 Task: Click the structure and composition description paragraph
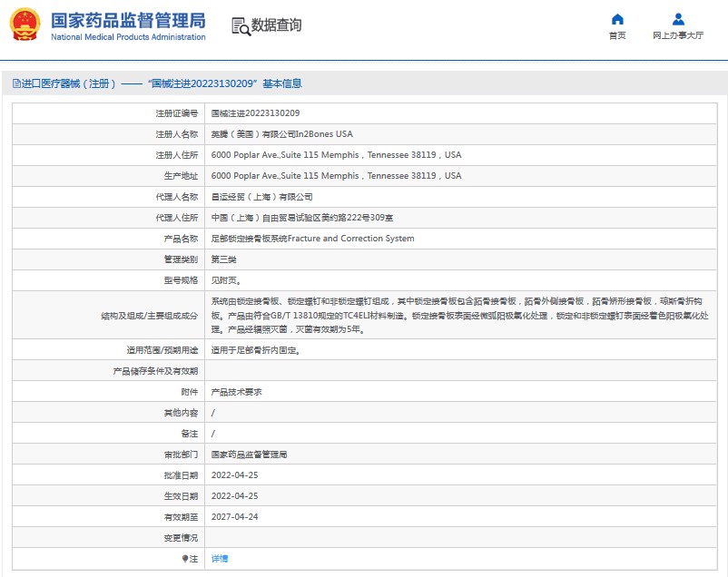459,315
